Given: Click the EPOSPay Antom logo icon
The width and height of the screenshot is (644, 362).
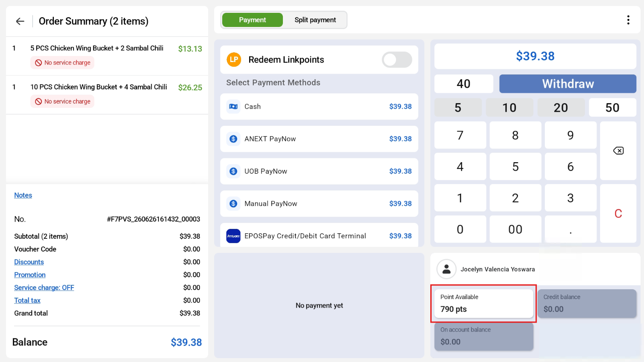Looking at the screenshot, I should (x=233, y=236).
